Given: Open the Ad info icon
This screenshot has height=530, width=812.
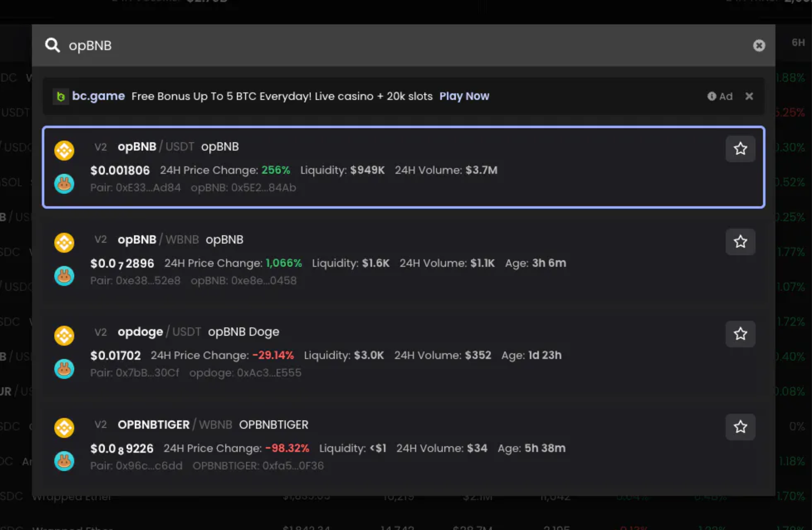Looking at the screenshot, I should (711, 96).
